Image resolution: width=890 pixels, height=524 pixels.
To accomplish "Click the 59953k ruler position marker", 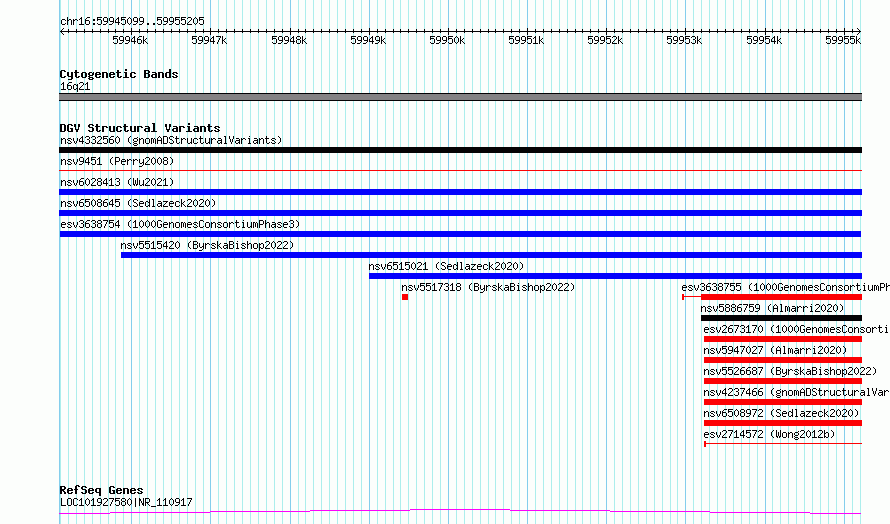I will point(684,40).
